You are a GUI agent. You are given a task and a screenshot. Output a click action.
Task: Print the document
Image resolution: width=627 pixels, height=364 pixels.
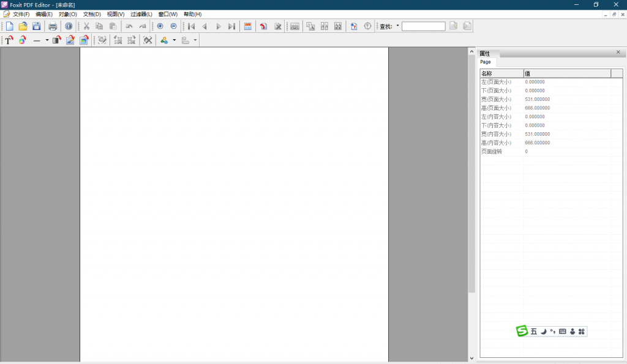click(53, 26)
